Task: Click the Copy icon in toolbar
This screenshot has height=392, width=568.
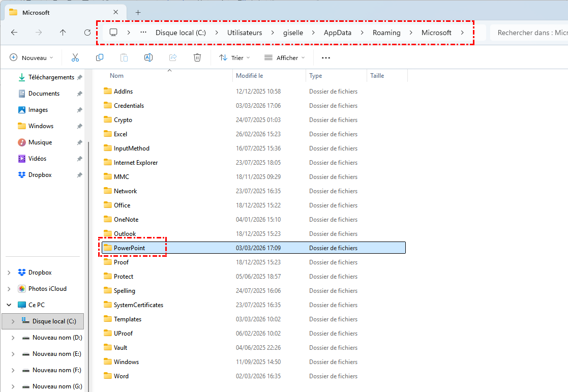Action: point(100,58)
